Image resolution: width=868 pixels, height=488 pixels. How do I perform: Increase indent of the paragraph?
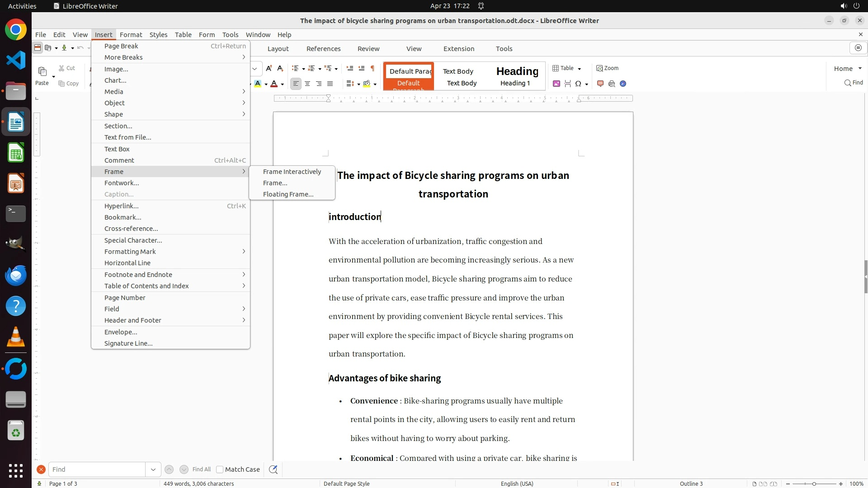point(349,68)
